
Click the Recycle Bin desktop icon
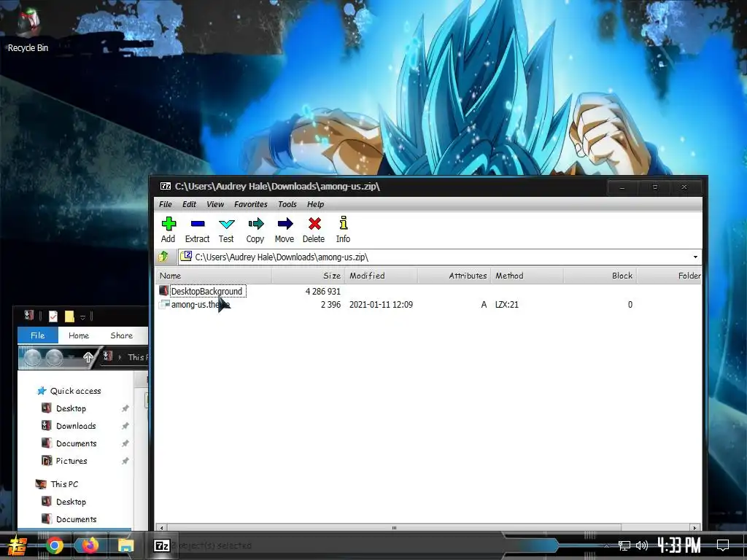[x=28, y=29]
